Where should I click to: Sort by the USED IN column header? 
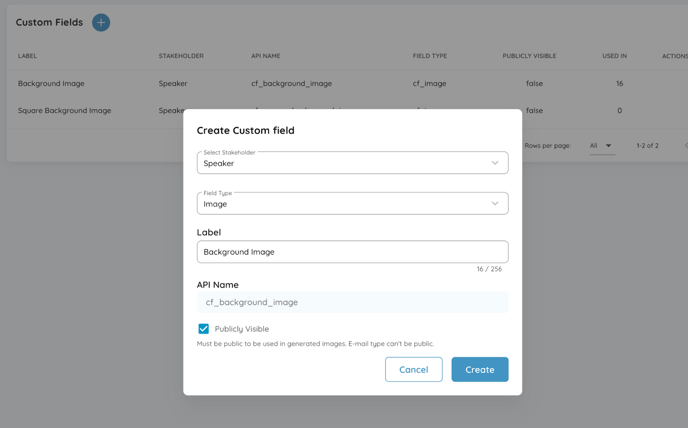pos(614,56)
